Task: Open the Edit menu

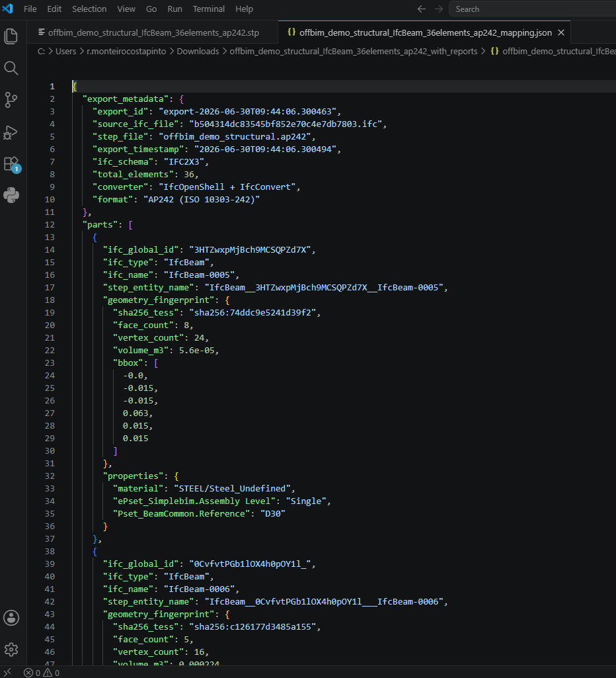Action: (54, 9)
